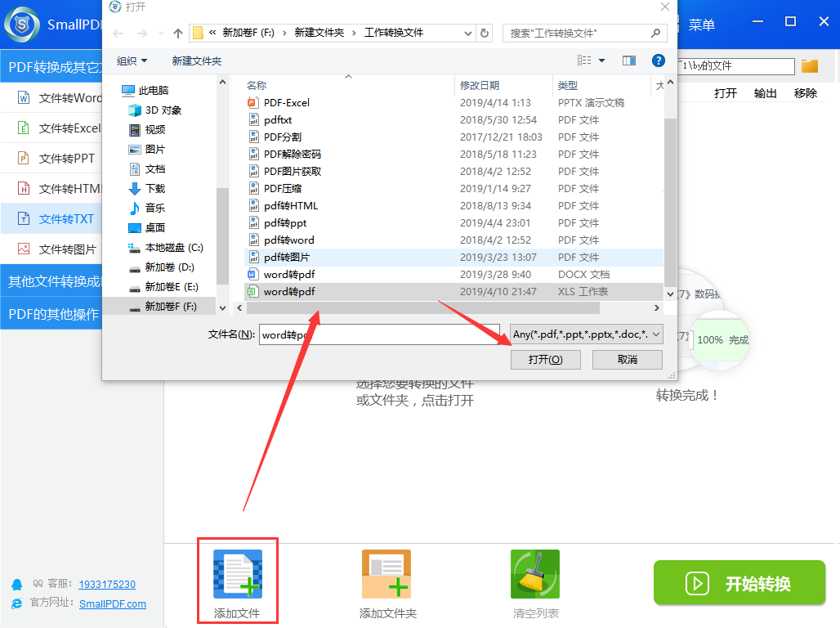Click the up-one-level arrow icon
Screen dimensions: 840x628
coord(178,34)
